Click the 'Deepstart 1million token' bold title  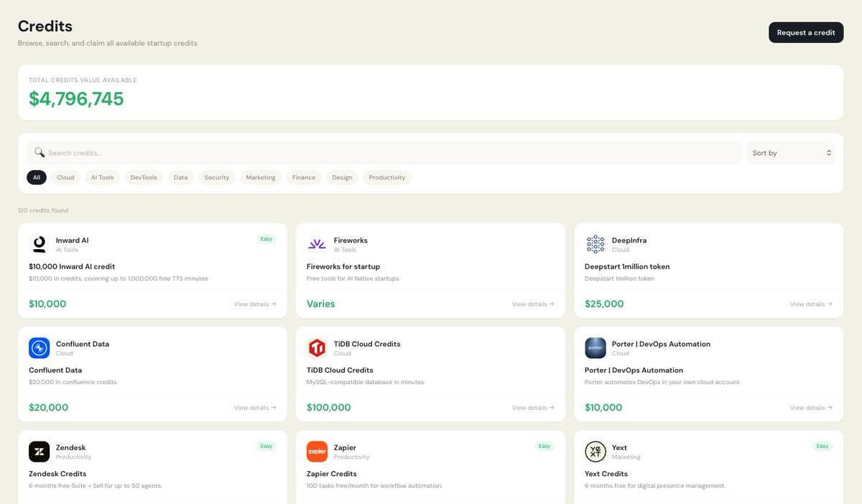pos(627,266)
